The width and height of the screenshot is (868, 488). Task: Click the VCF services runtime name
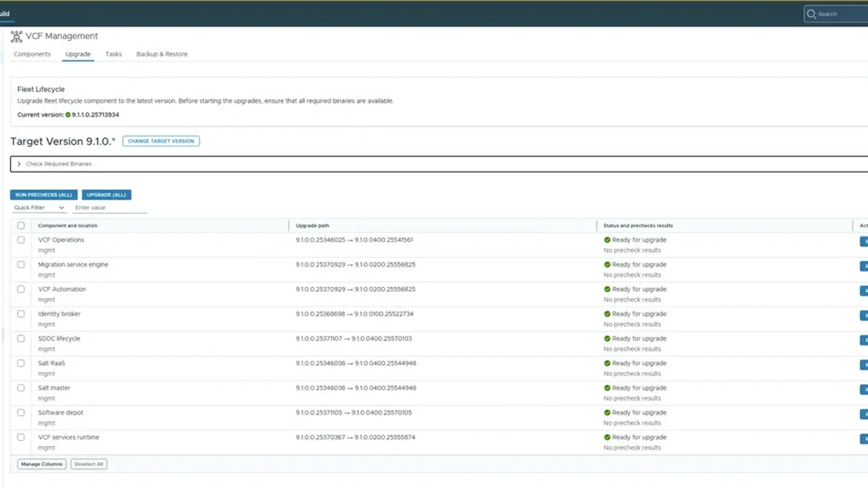[69, 437]
